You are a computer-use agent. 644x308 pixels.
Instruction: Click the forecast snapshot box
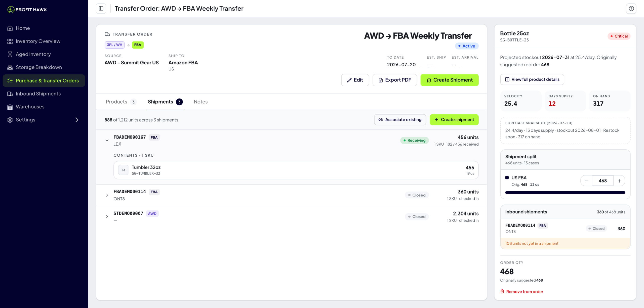coord(565,130)
